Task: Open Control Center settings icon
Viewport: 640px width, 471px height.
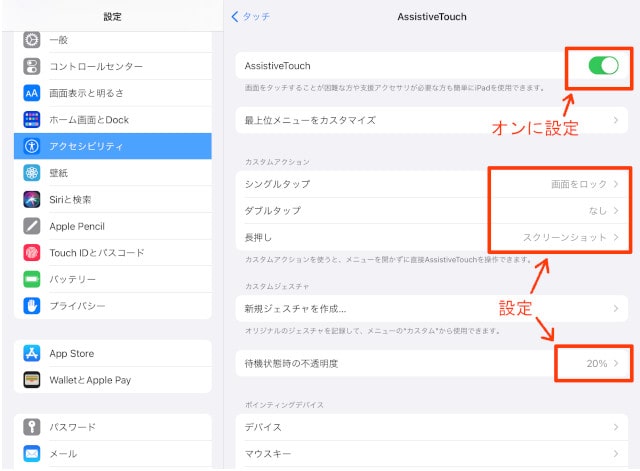Action: [x=31, y=66]
